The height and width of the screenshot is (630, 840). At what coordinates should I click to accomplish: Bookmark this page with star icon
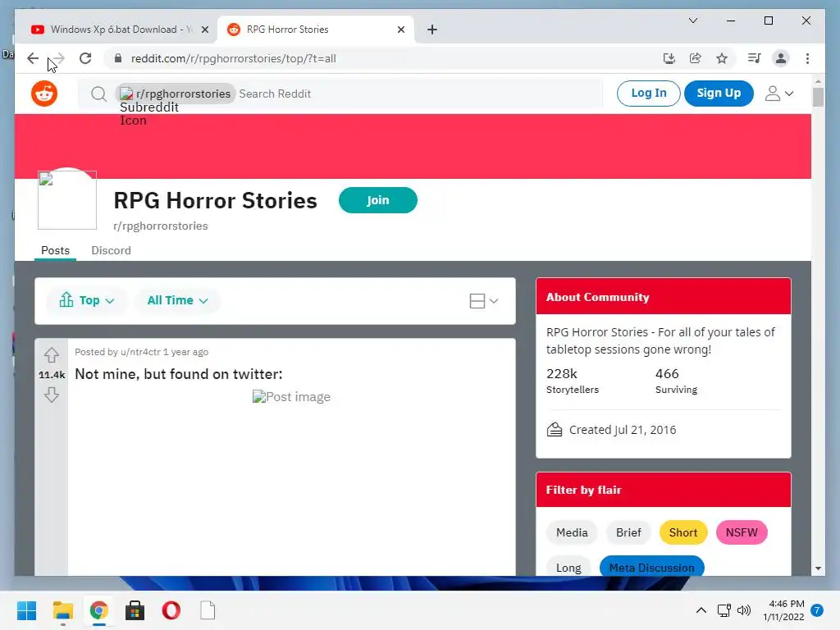tap(722, 58)
